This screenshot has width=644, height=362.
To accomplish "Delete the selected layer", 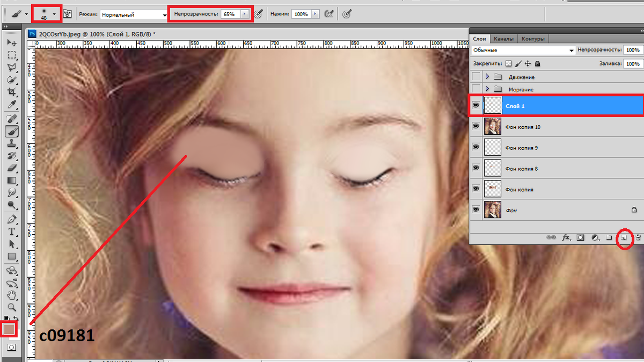I will [x=638, y=237].
